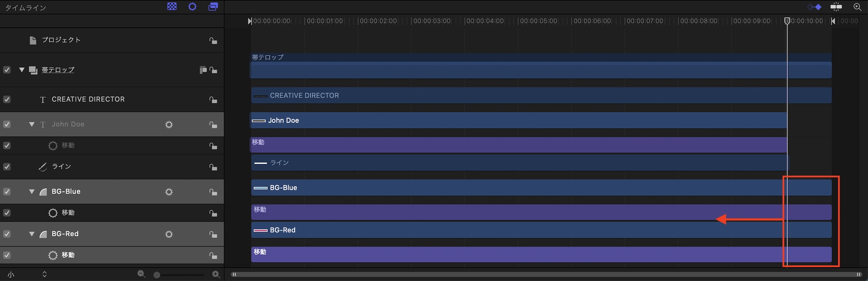Select the ライン layer in list
This screenshot has height=281, width=868.
pyautogui.click(x=112, y=167)
